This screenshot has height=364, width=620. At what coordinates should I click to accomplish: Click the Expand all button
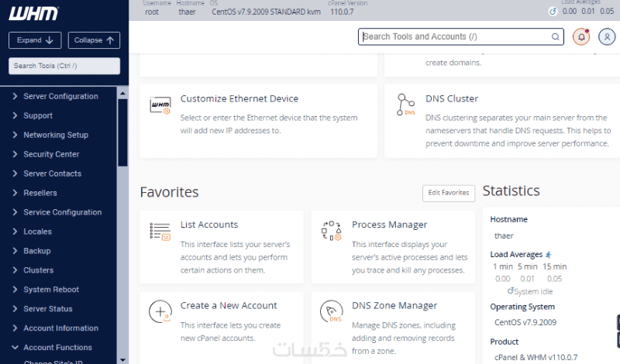pyautogui.click(x=35, y=40)
